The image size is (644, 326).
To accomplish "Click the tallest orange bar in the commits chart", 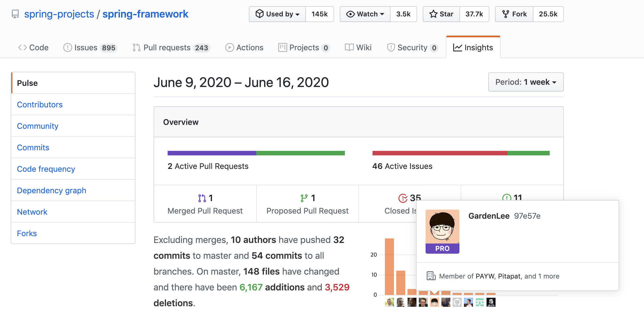I will 389,266.
